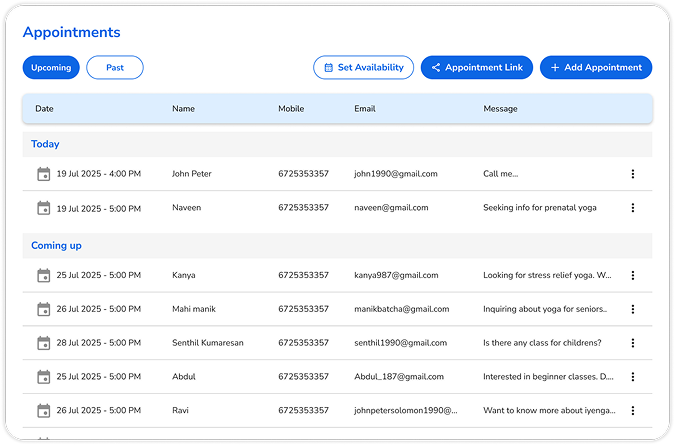Click email Abdul_187@gmail.com
The image size is (675, 445).
[399, 377]
